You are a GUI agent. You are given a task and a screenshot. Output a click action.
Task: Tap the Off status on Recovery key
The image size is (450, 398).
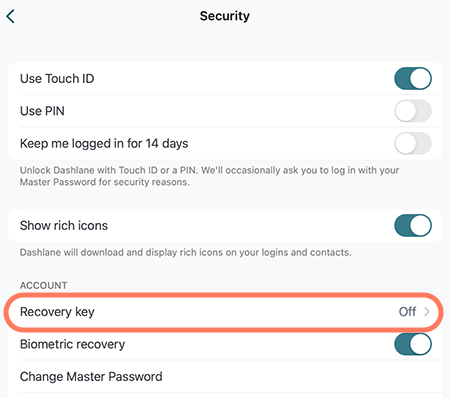[x=407, y=312]
